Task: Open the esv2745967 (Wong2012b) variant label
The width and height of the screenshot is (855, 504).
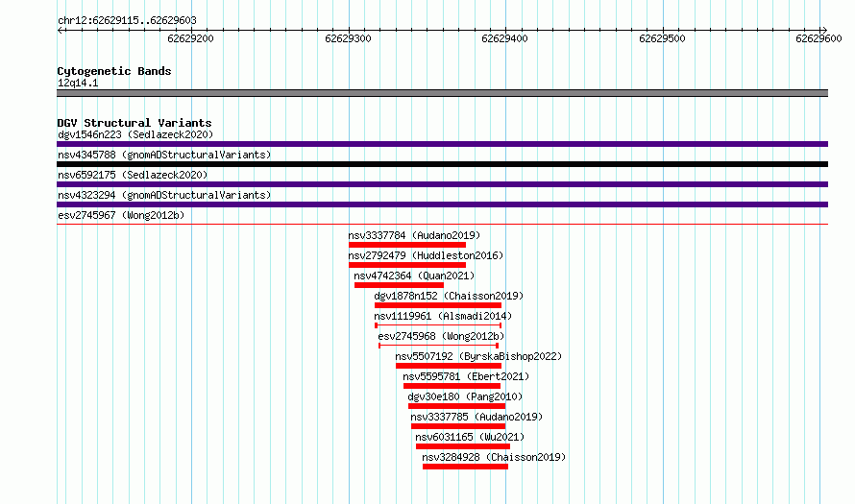Action: click(121, 215)
